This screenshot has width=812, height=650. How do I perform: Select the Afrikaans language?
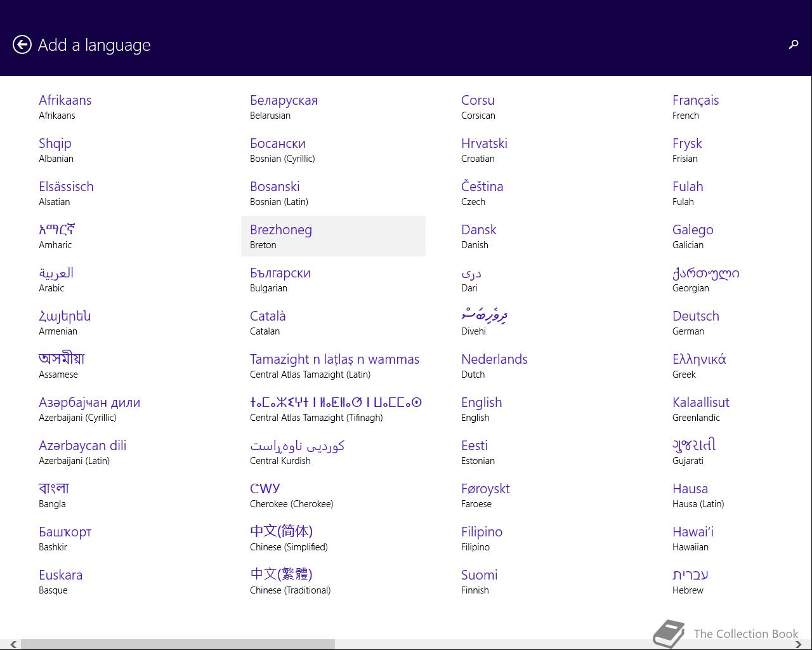pyautogui.click(x=122, y=107)
